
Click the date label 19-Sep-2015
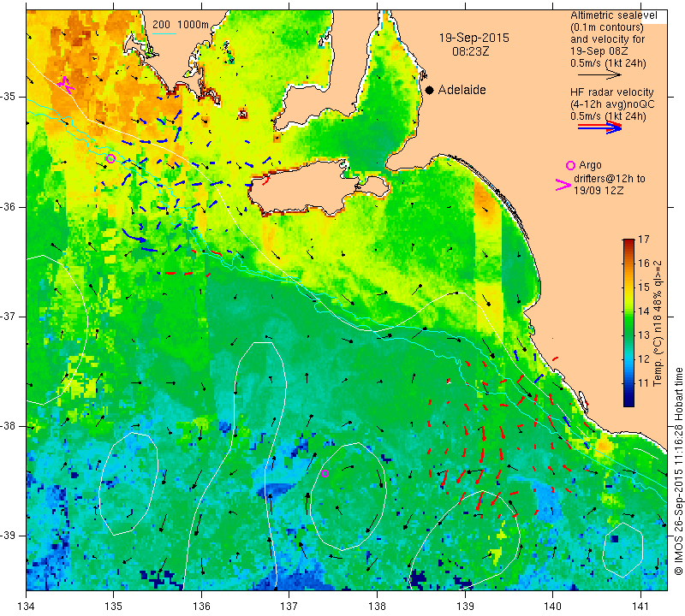pos(474,38)
